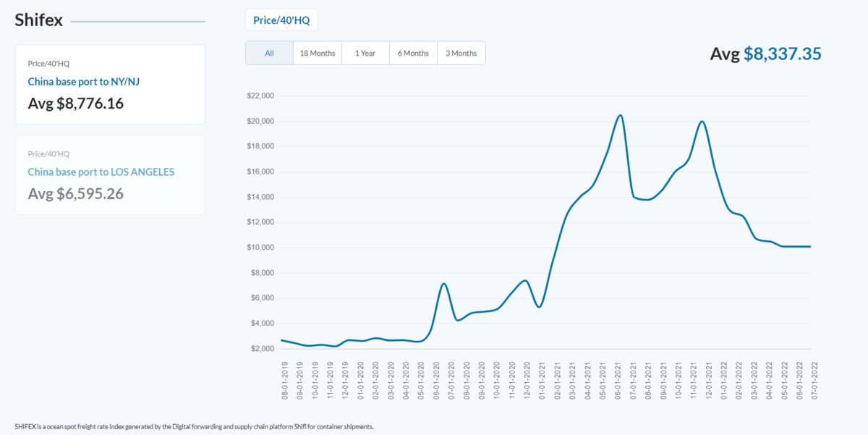The width and height of the screenshot is (868, 435).
Task: Pick the 3 Months range tab
Action: 461,53
